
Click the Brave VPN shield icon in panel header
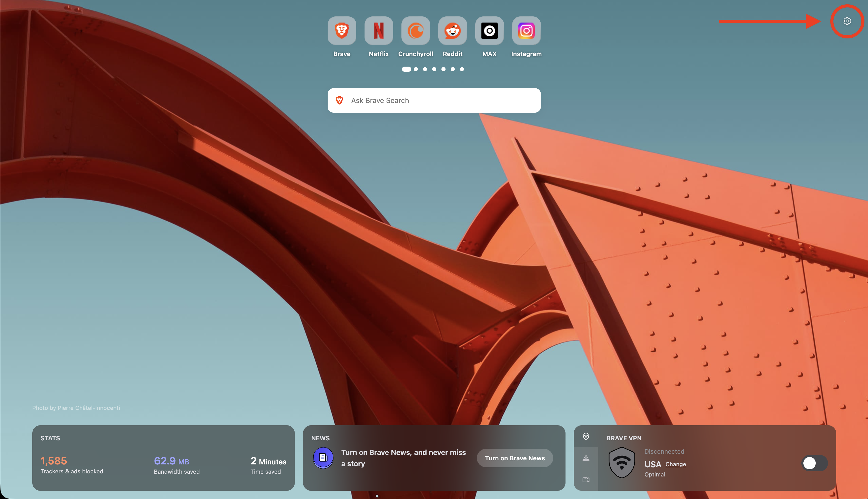coord(586,436)
